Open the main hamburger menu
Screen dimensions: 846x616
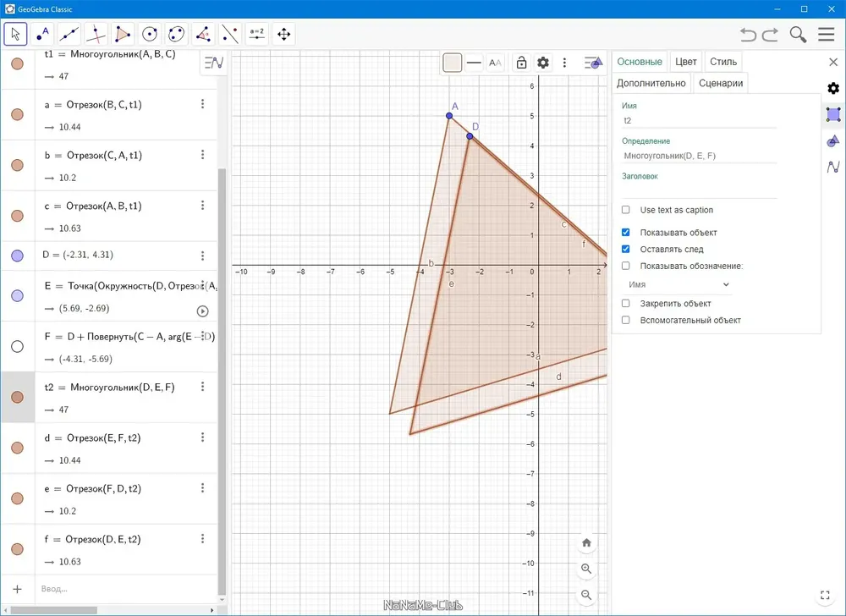click(826, 35)
